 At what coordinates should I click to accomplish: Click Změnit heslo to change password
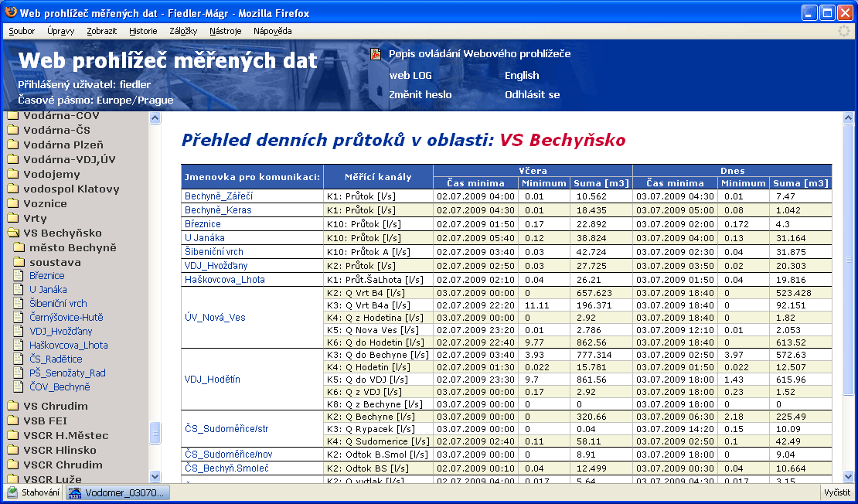click(420, 94)
